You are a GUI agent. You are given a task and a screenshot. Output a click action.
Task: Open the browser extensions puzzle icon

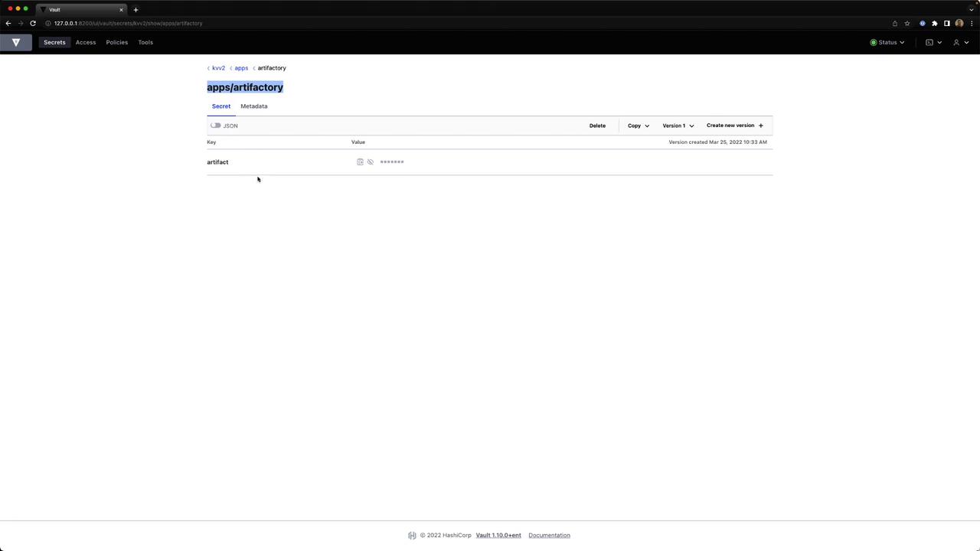pyautogui.click(x=934, y=23)
